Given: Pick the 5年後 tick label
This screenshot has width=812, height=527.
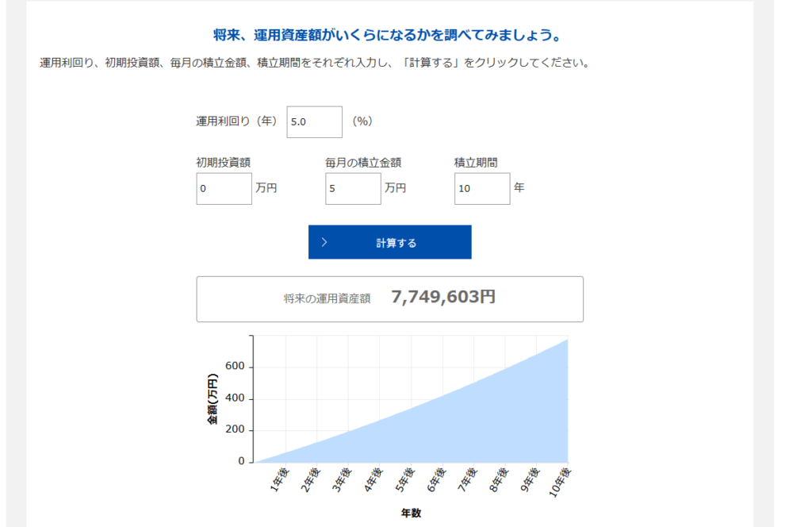Looking at the screenshot, I should [405, 479].
